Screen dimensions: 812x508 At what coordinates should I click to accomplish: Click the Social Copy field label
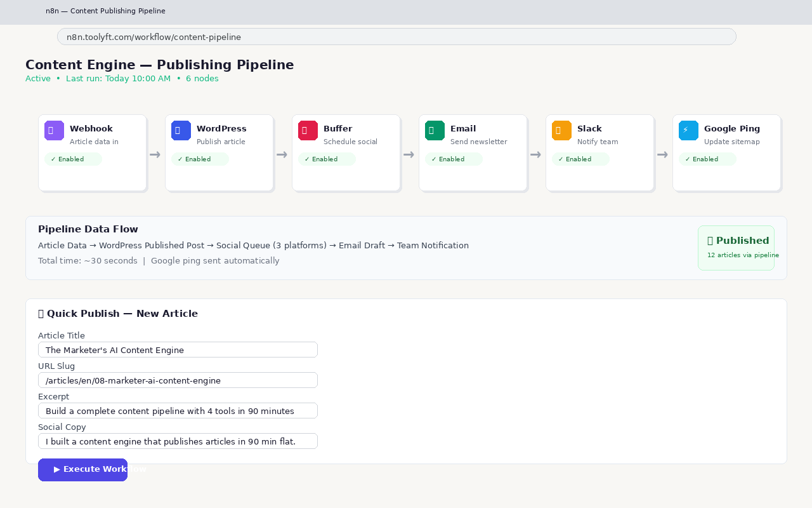(x=62, y=427)
